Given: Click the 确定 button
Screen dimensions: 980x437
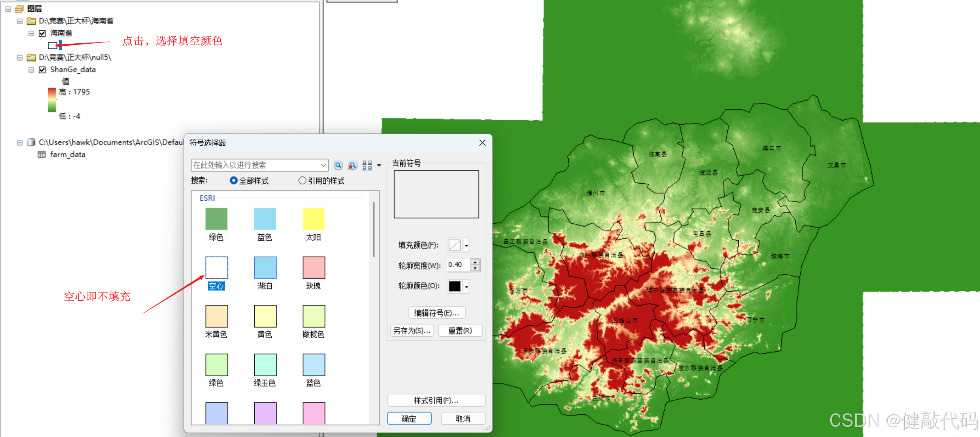Looking at the screenshot, I should [409, 418].
